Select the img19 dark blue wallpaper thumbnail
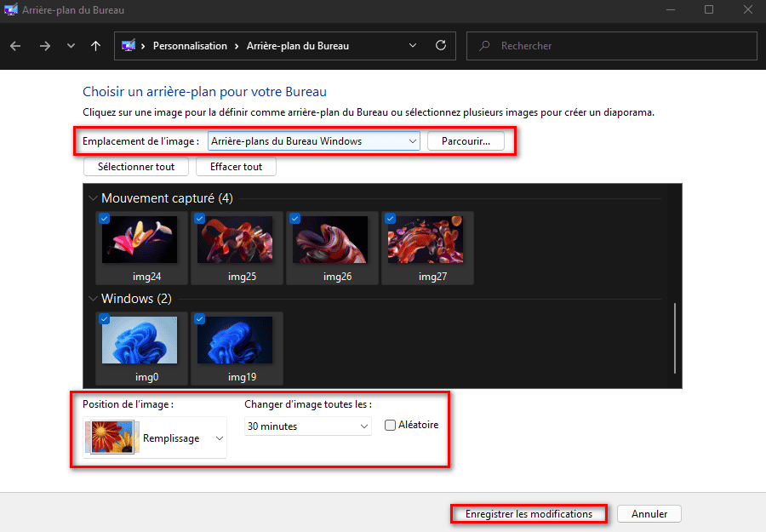 235,340
